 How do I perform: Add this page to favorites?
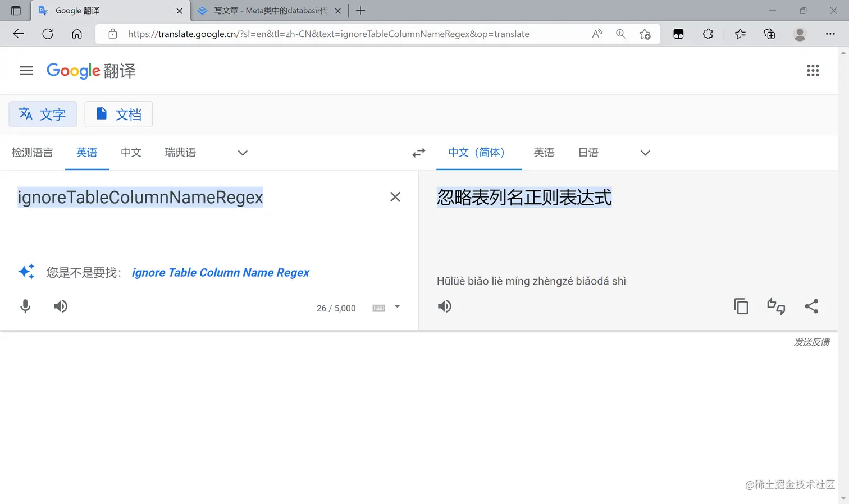(x=645, y=34)
